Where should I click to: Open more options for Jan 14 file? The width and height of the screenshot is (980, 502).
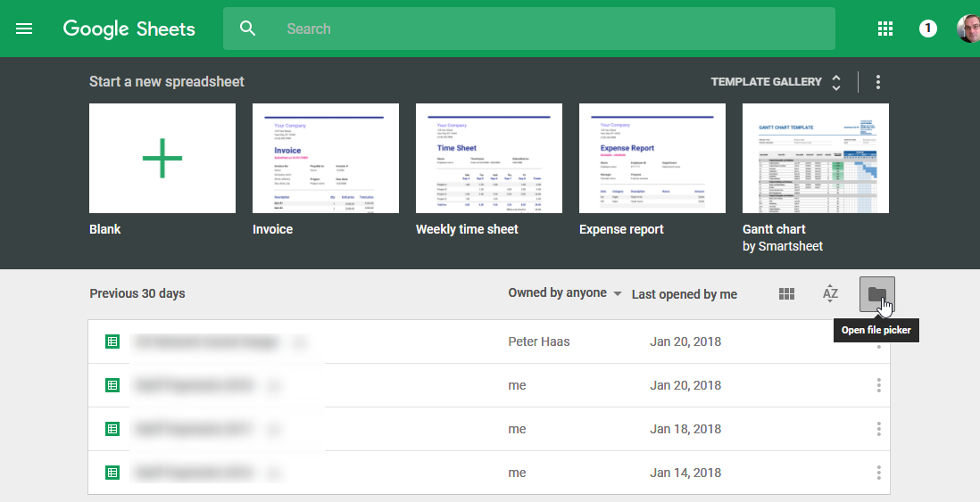click(879, 473)
